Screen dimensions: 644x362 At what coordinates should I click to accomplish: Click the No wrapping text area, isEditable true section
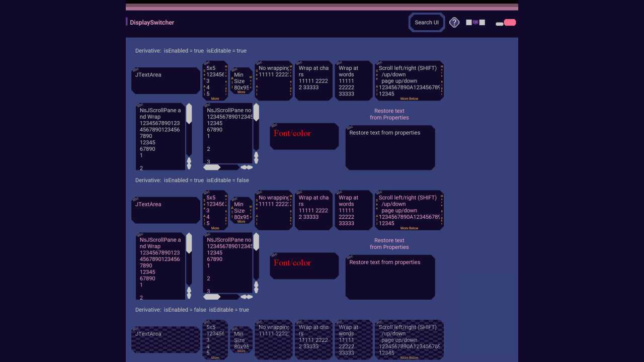pos(274,81)
